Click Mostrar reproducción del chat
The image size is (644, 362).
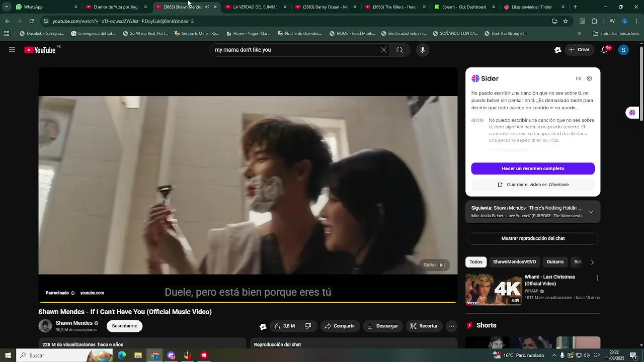(x=533, y=238)
